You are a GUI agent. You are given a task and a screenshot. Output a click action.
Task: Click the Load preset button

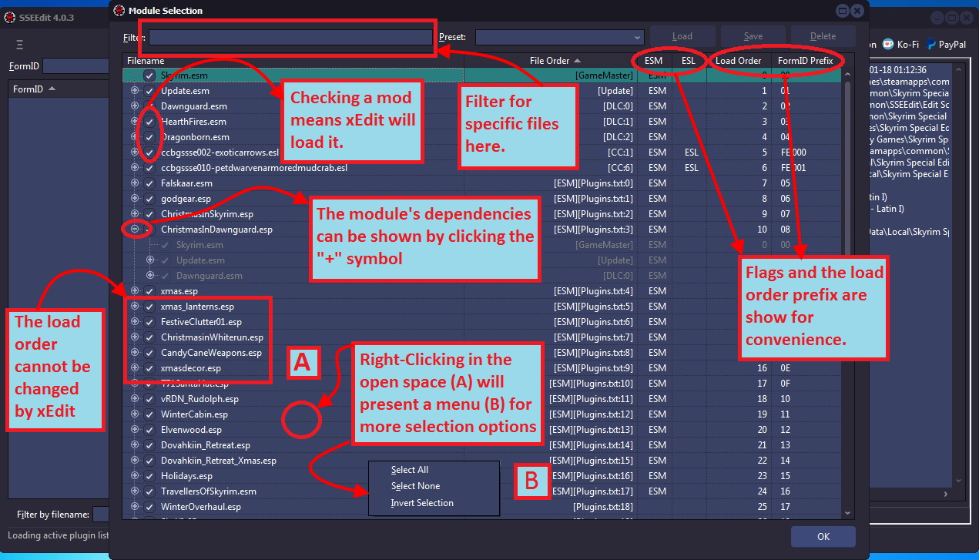[x=682, y=36]
